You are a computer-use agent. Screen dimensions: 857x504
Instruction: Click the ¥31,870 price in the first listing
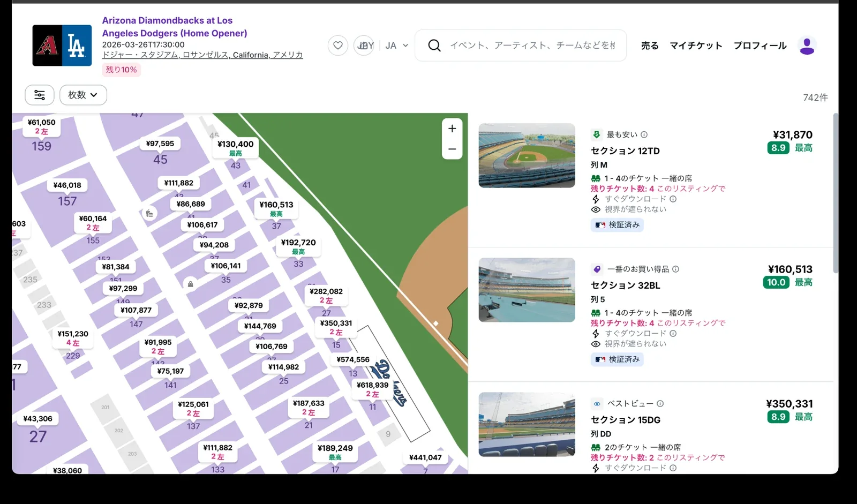pos(793,135)
